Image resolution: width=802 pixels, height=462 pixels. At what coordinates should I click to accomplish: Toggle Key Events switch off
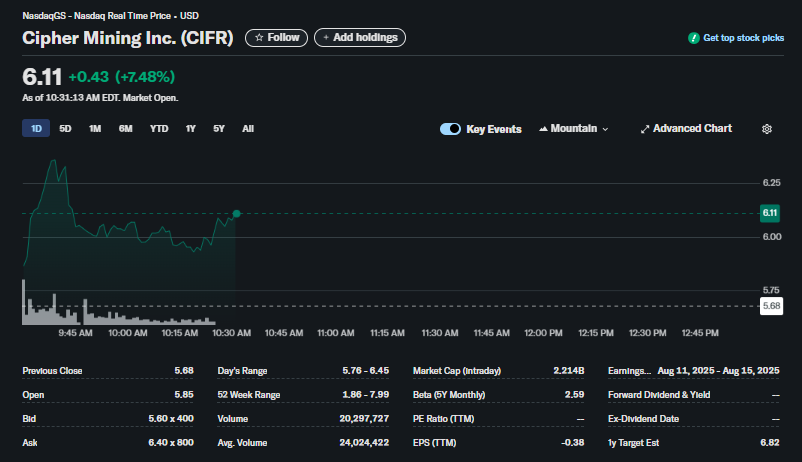tap(450, 129)
